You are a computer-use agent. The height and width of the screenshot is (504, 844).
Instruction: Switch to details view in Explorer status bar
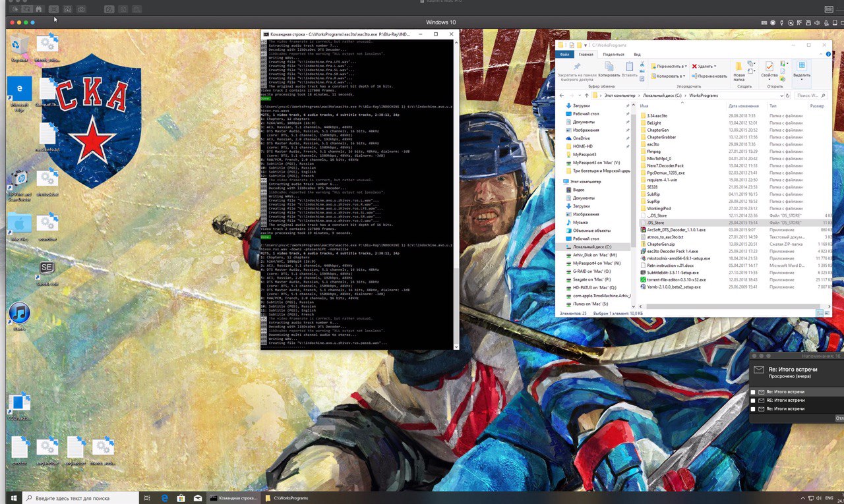(x=820, y=313)
